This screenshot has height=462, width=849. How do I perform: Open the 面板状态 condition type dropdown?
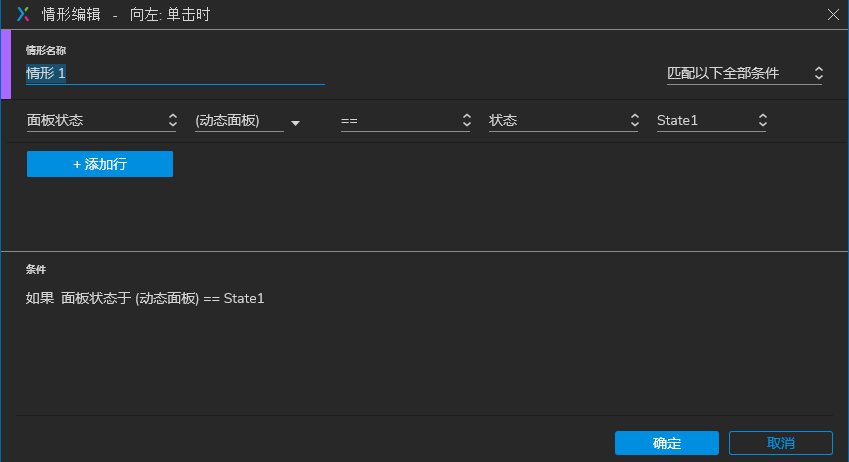point(102,121)
